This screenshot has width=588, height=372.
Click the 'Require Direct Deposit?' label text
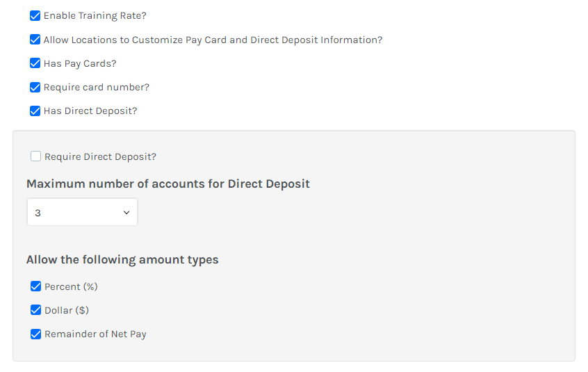[101, 156]
